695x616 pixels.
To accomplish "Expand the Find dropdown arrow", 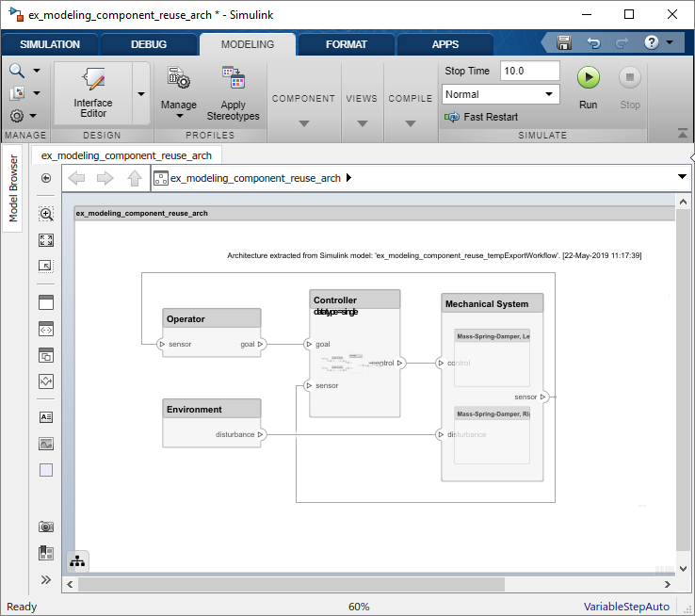I will click(37, 71).
